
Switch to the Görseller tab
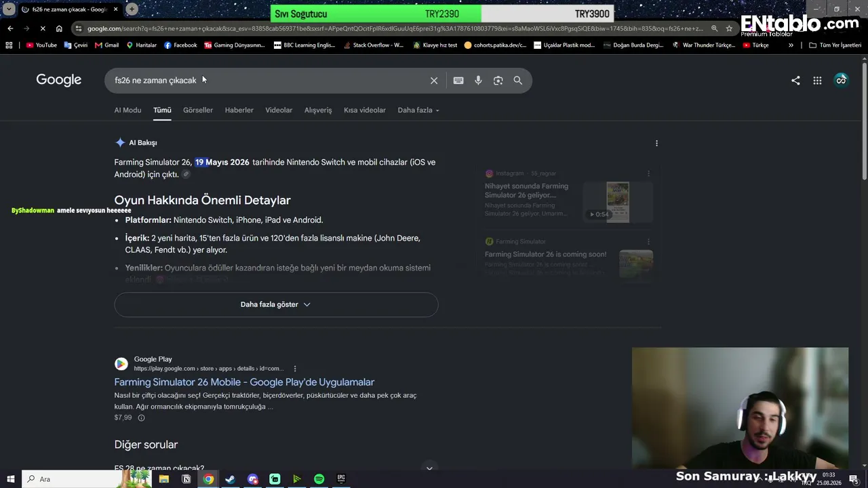pyautogui.click(x=198, y=110)
